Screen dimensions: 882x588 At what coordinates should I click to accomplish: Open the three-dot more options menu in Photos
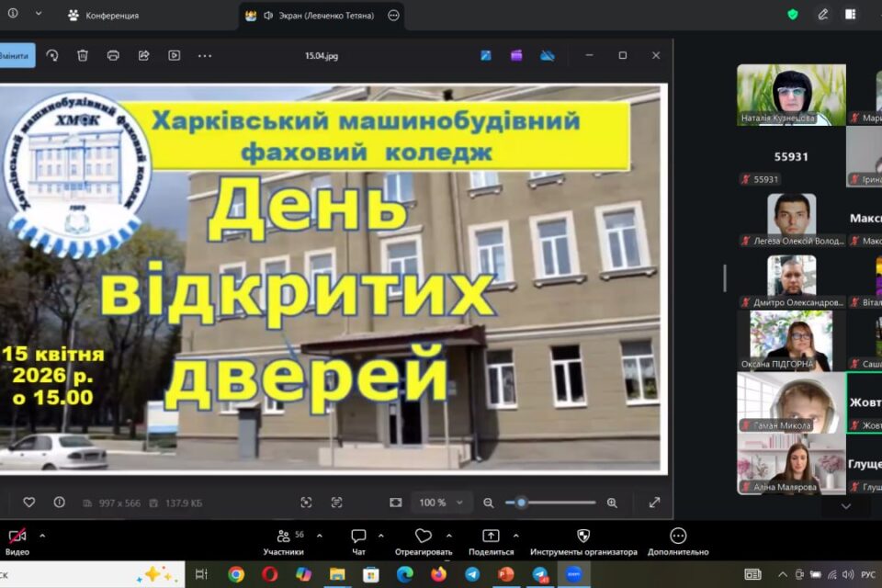click(205, 56)
